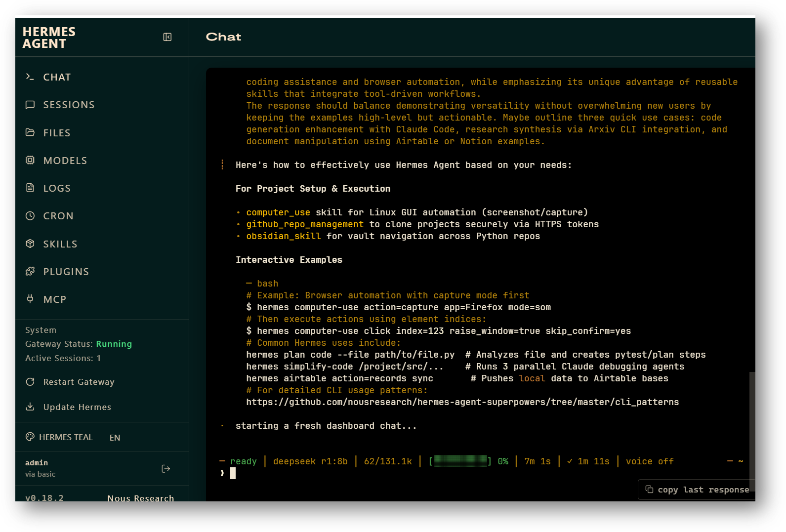Click the 'github_repo_management' skill name

click(x=305, y=224)
